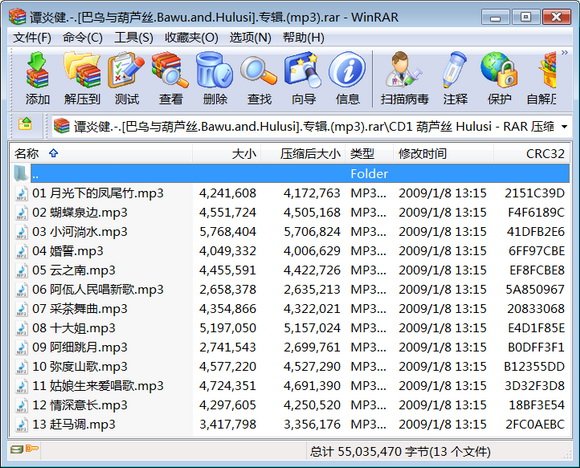Image resolution: width=580 pixels, height=468 pixels.
Task: Click CRC32 value EF8FCBE8
Action: pyautogui.click(x=537, y=270)
